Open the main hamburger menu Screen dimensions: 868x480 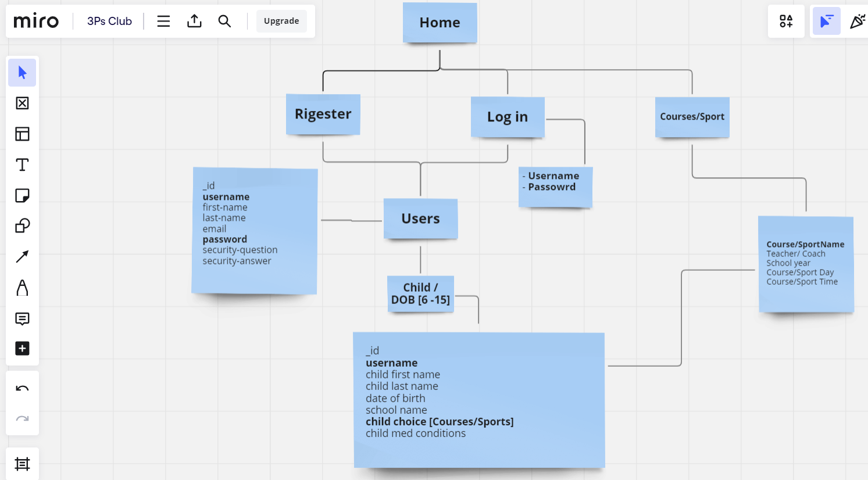click(x=163, y=22)
